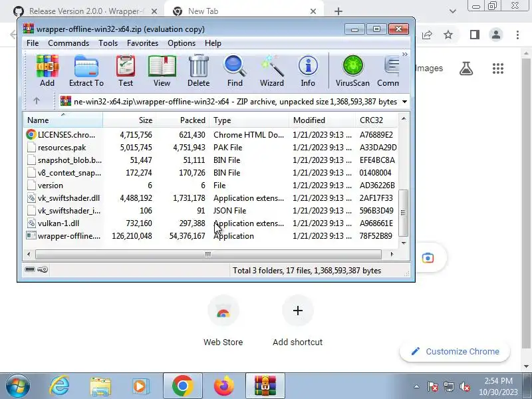
Task: Click the horizontal scrollbar right arrow
Action: tap(392, 254)
